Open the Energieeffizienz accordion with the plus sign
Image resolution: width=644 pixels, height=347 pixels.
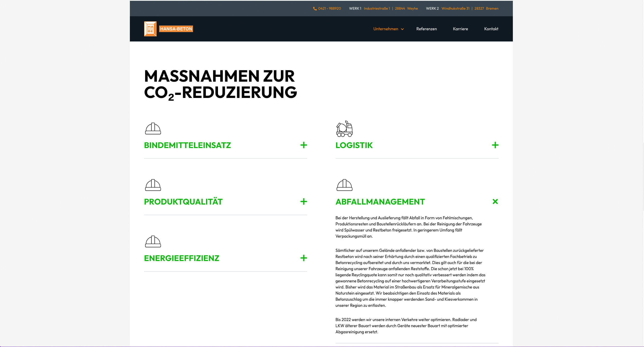[304, 258]
